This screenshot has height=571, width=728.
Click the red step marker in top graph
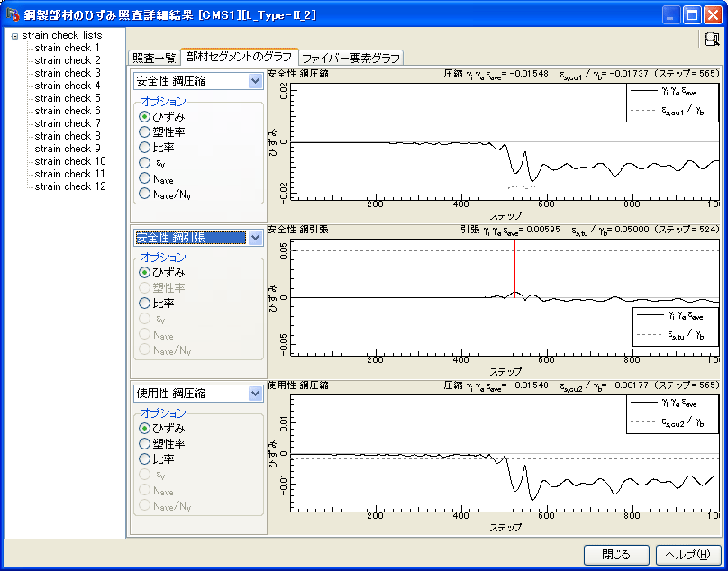pyautogui.click(x=532, y=171)
